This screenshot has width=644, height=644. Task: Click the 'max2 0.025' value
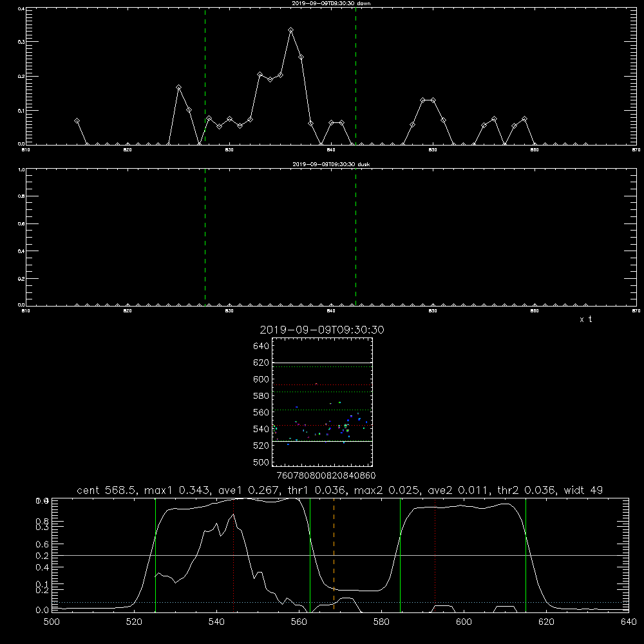[387, 490]
